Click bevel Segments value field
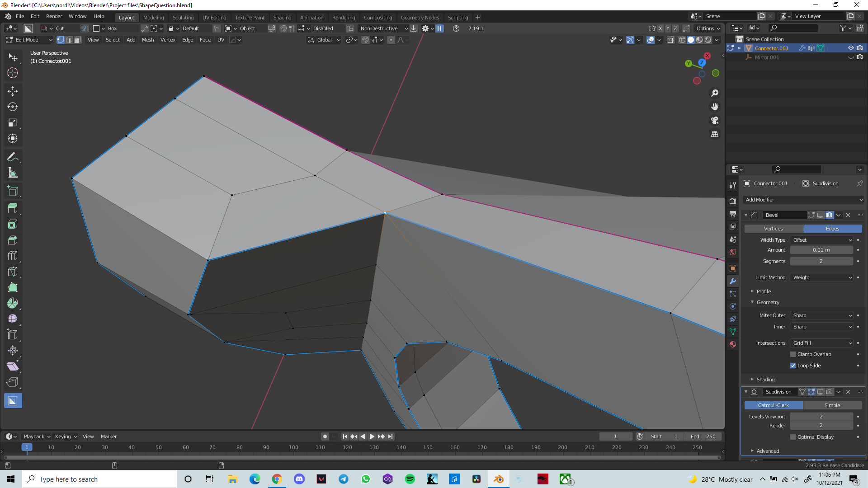The width and height of the screenshot is (868, 488). click(821, 261)
